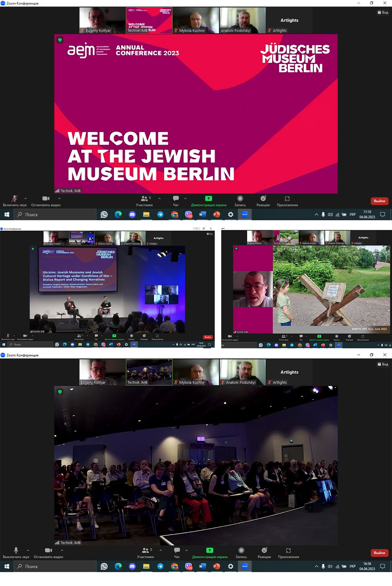Open Microsoft Edge from the 17:10 taskbar
Image resolution: width=392 pixels, height=586 pixels.
coord(118,214)
